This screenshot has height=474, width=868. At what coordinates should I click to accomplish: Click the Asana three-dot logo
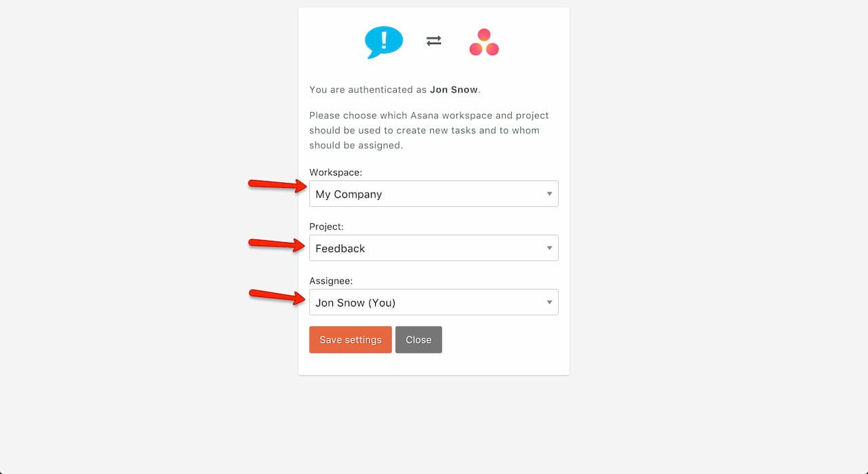(x=484, y=42)
